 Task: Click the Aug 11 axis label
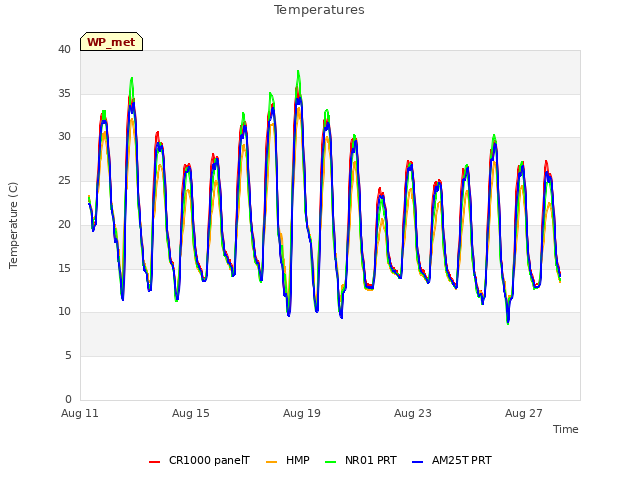[80, 413]
